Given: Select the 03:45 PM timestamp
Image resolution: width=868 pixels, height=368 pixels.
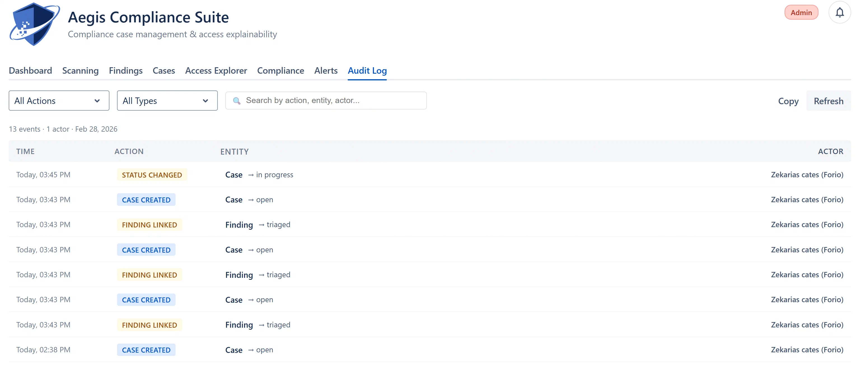Looking at the screenshot, I should (43, 174).
